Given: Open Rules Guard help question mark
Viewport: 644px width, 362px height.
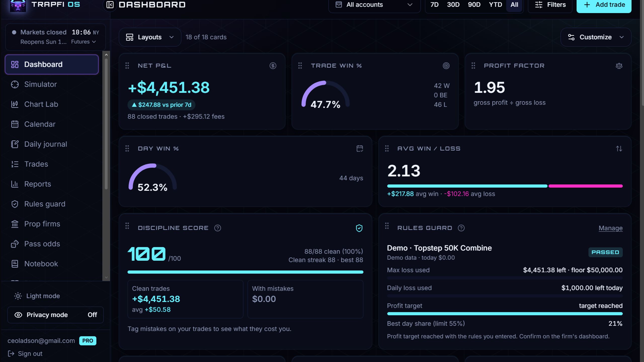Looking at the screenshot, I should coord(461,228).
